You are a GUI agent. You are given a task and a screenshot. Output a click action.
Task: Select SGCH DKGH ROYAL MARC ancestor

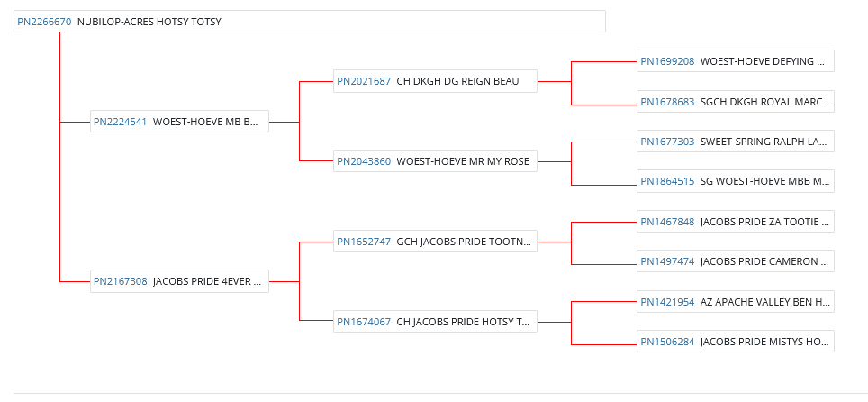click(764, 102)
